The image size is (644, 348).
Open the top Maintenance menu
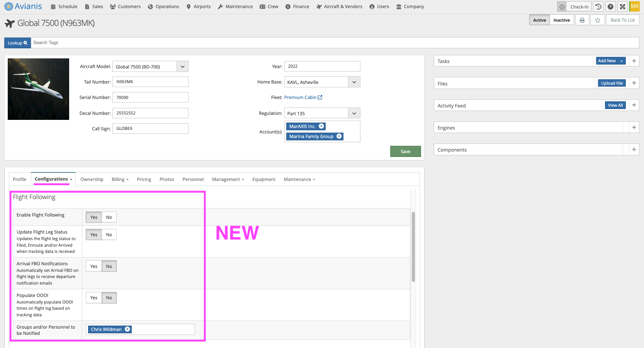(235, 7)
